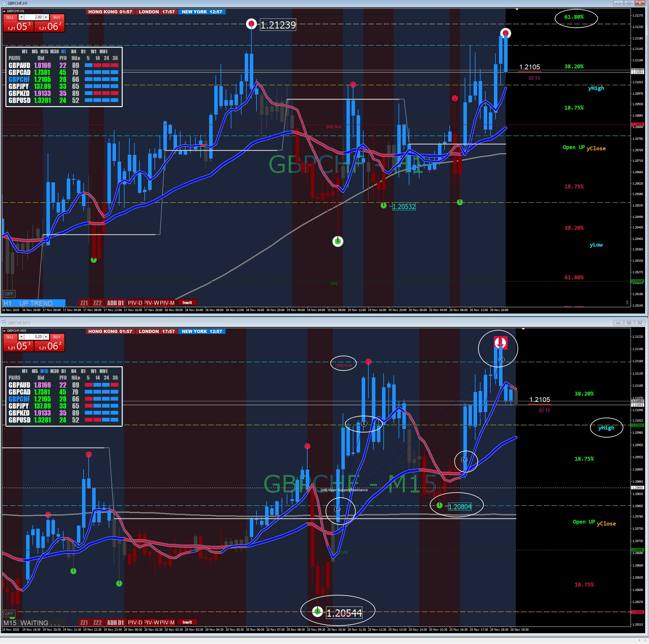
Task: Click H1 chart window icon in title
Action: pyautogui.click(x=4, y=3)
